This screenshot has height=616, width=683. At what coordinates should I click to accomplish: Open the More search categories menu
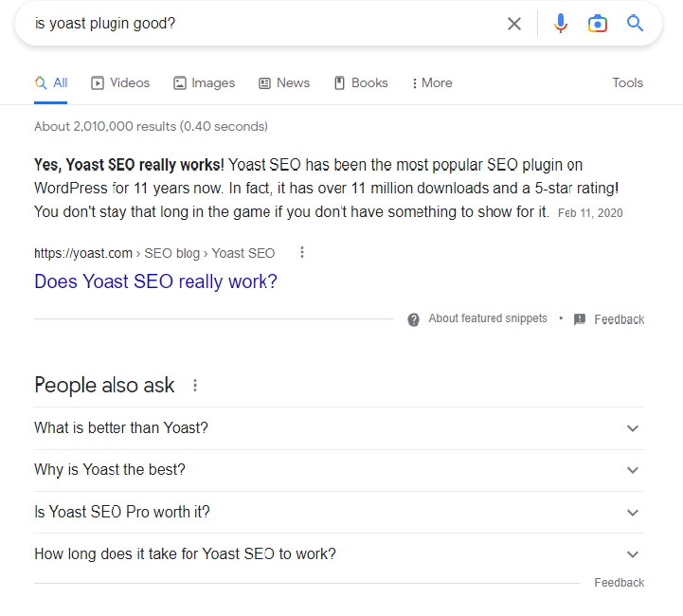click(x=432, y=82)
